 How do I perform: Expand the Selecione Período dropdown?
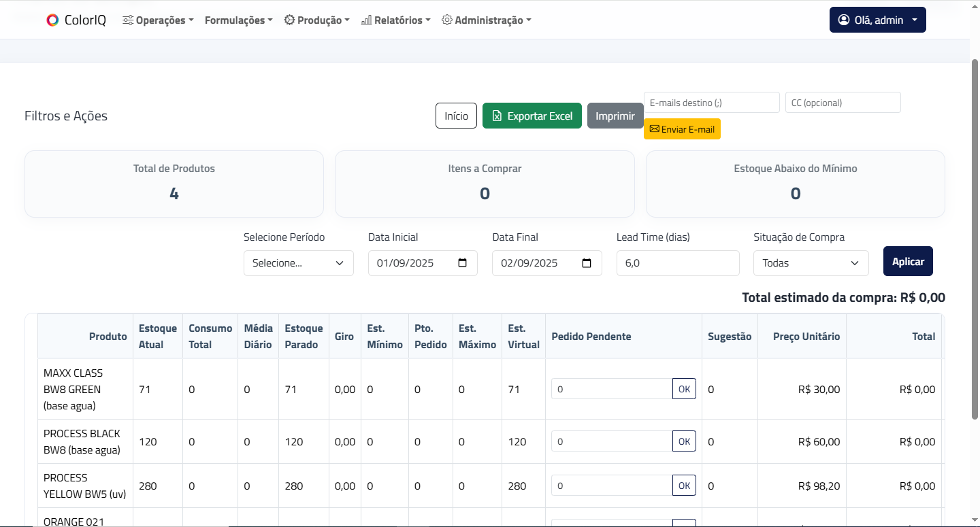coord(299,263)
